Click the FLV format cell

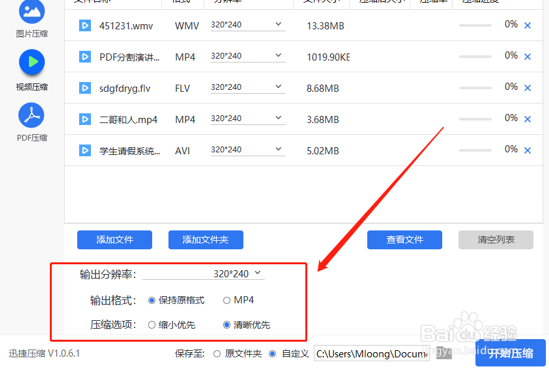(x=182, y=89)
